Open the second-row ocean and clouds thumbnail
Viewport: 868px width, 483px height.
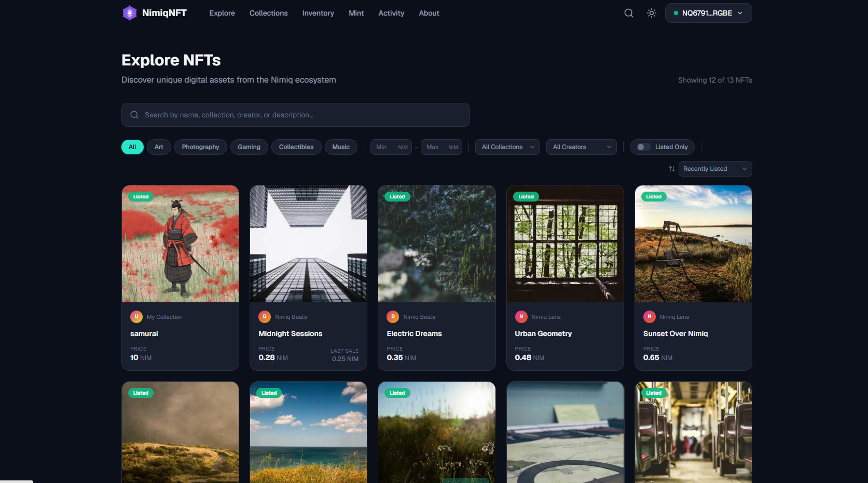[x=308, y=433]
